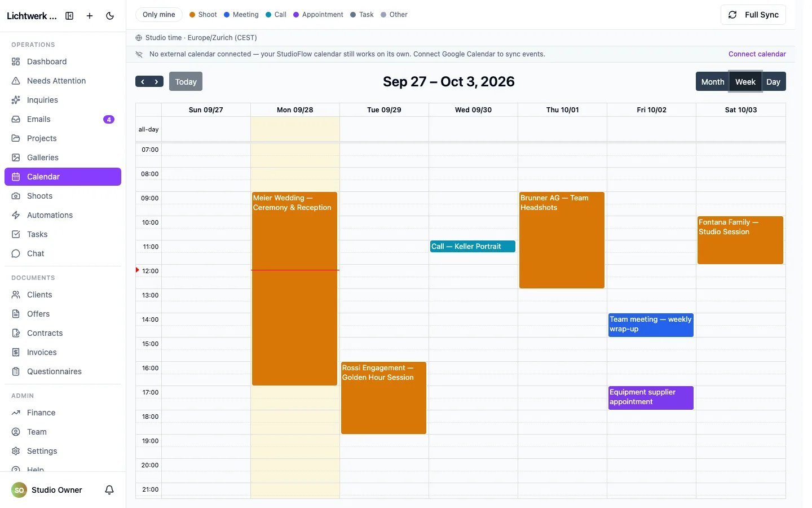Click the Needs Attention warning icon
This screenshot has height=508, width=812.
[x=16, y=81]
